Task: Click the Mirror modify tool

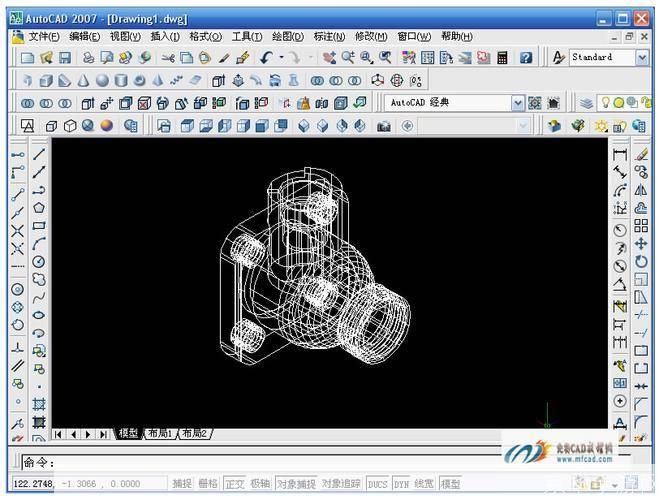Action: coord(641,190)
